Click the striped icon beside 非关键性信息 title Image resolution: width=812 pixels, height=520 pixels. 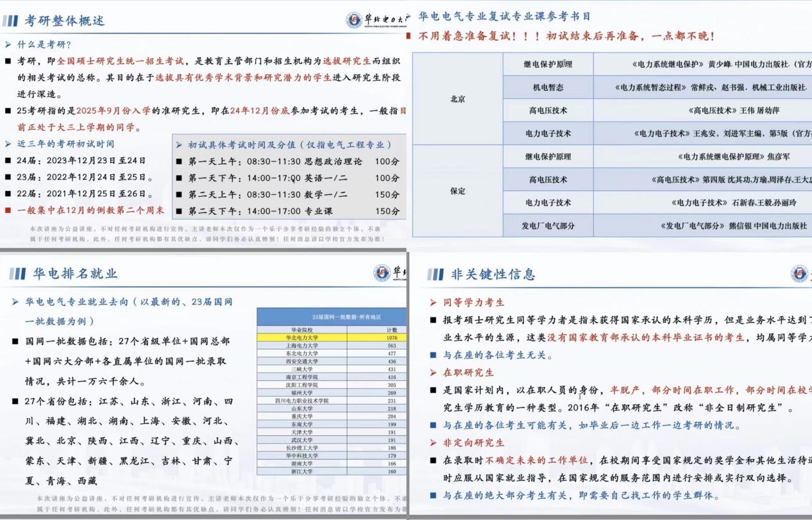pyautogui.click(x=436, y=274)
